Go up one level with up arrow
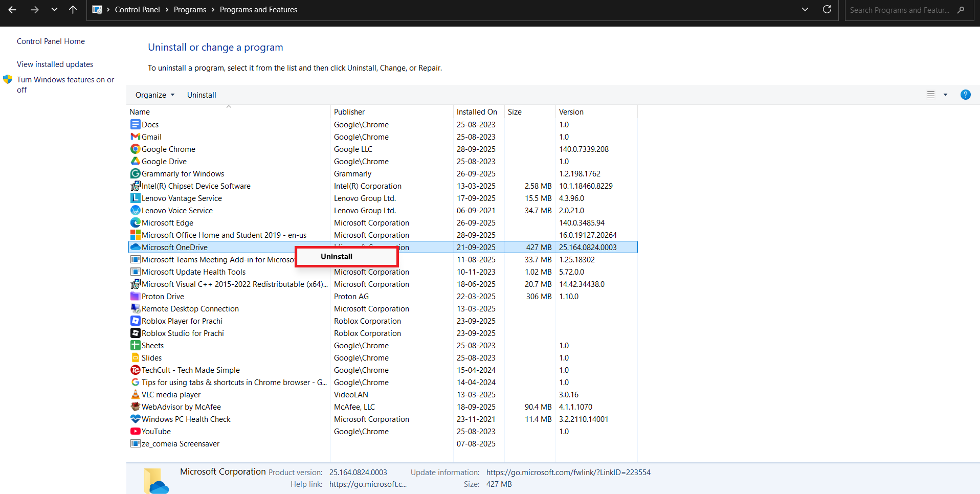Viewport: 980px width, 494px height. pyautogui.click(x=73, y=10)
